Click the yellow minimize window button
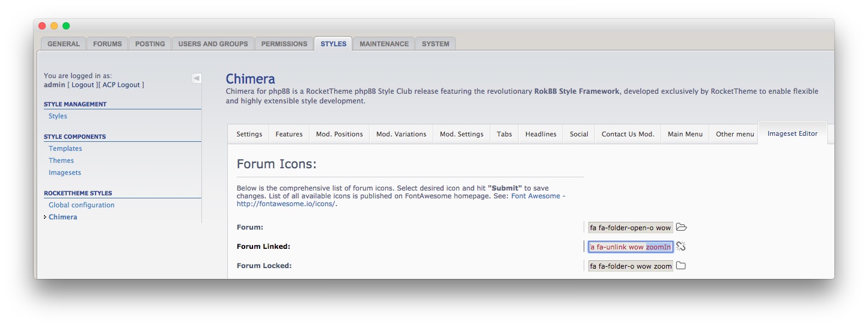868x327 pixels. [54, 26]
